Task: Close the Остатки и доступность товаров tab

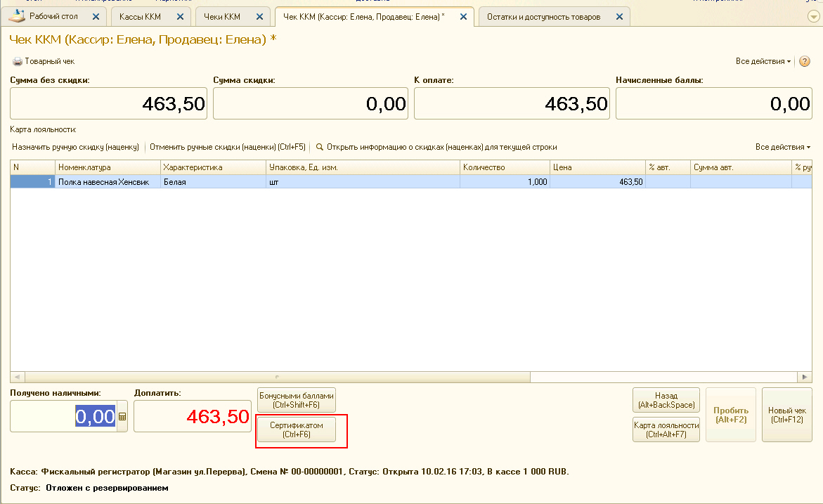Action: [619, 17]
